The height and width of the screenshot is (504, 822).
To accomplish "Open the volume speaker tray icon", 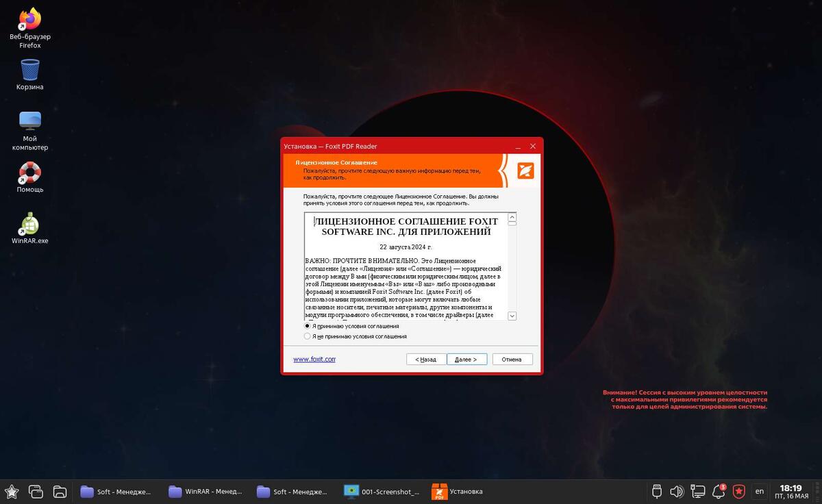I will click(677, 491).
